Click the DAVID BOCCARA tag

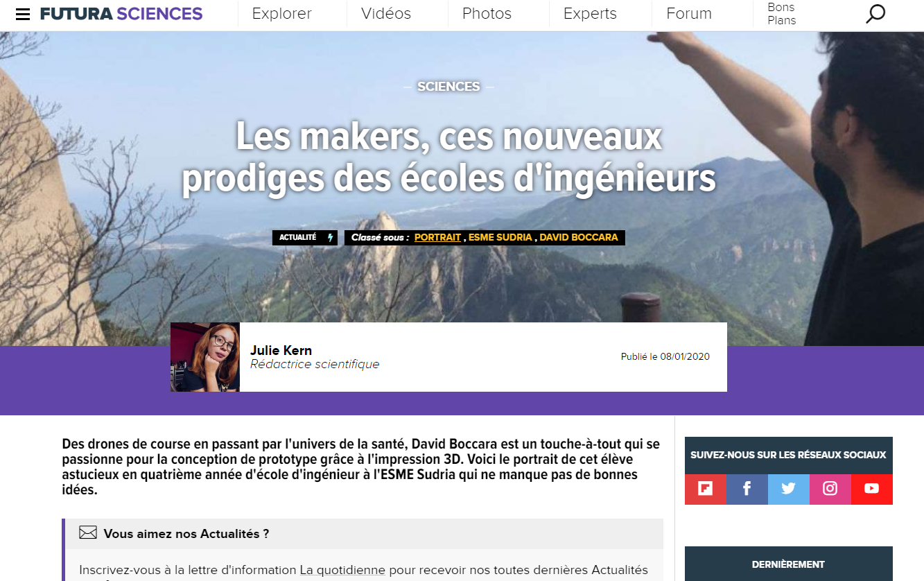(579, 238)
